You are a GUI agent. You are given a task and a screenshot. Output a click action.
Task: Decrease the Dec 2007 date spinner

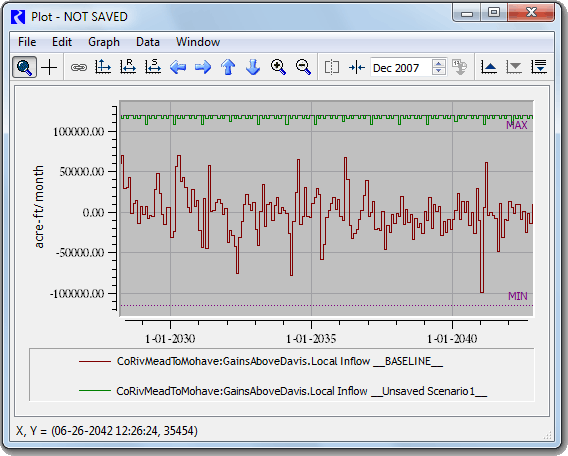pyautogui.click(x=439, y=71)
